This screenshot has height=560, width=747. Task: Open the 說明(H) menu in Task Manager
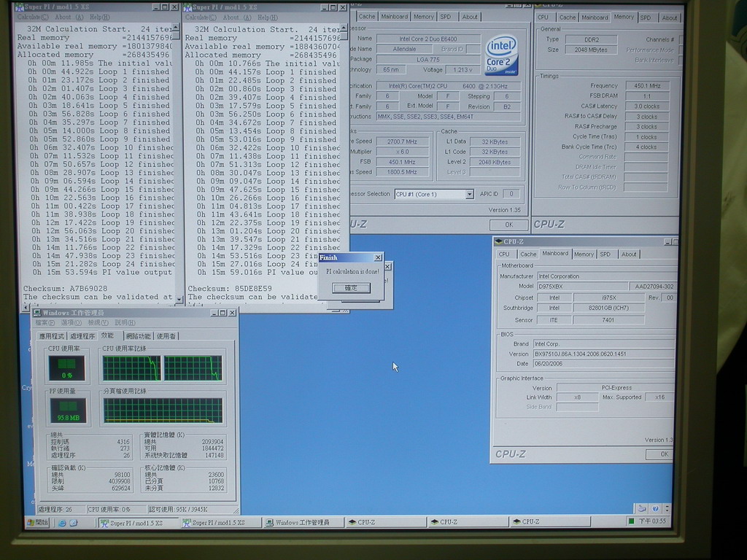[125, 323]
